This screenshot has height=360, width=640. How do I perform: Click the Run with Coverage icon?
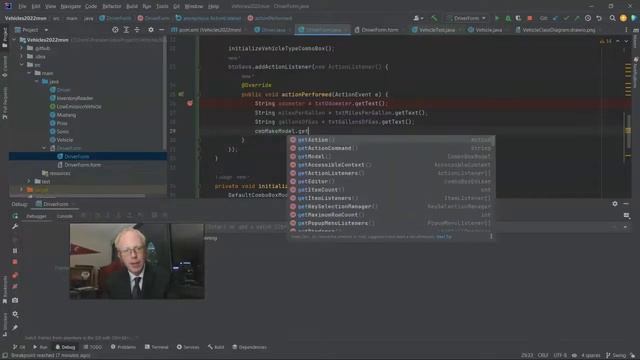point(518,18)
